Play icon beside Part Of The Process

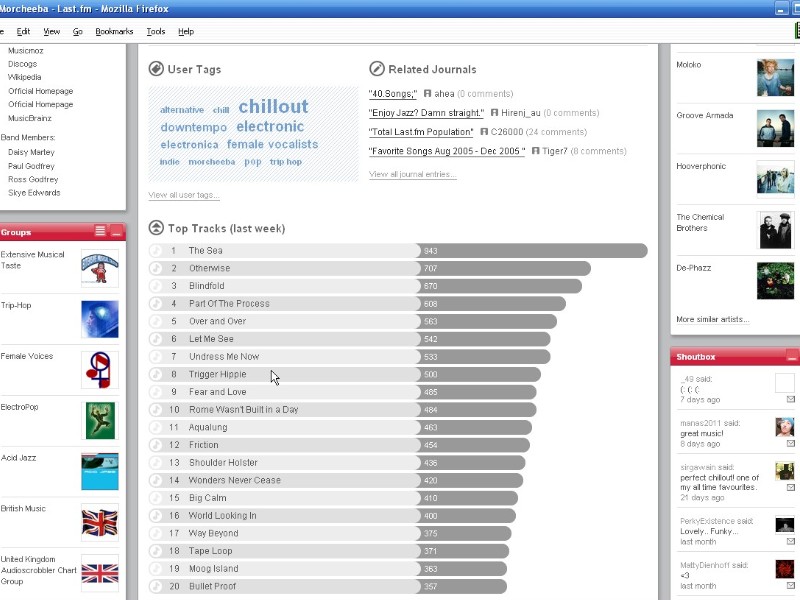(x=156, y=304)
